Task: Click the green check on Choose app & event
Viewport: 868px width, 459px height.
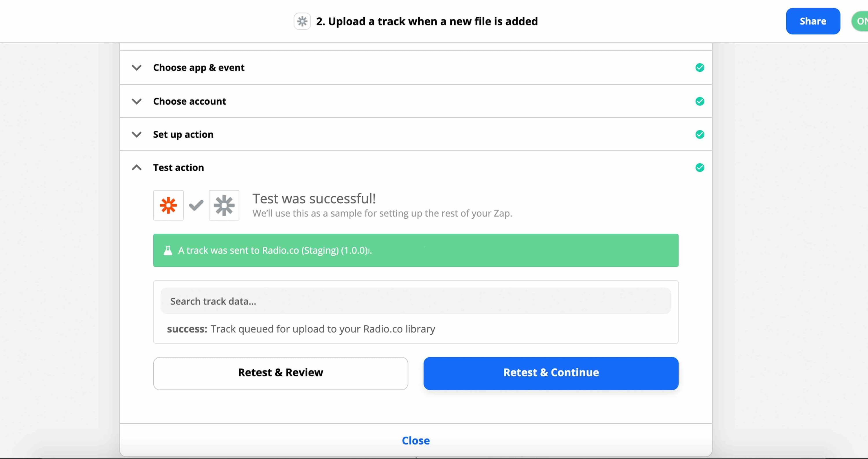Action: click(700, 68)
